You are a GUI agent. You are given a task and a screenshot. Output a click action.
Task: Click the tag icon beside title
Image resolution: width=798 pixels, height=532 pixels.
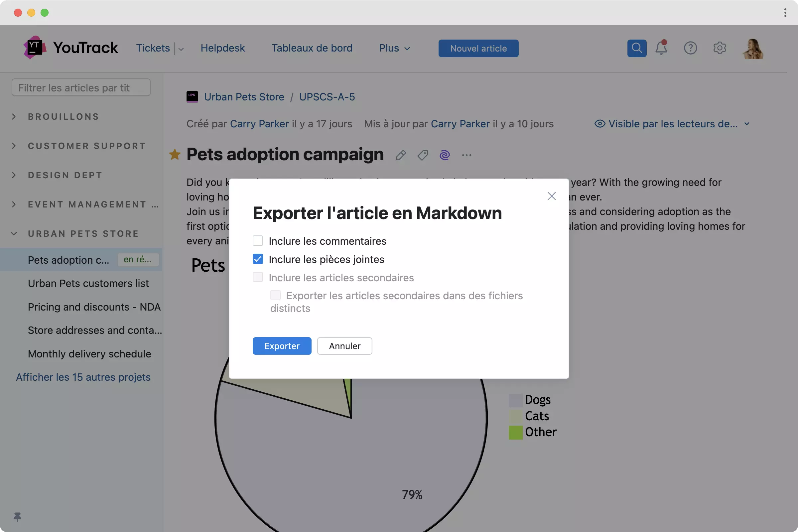pos(423,155)
